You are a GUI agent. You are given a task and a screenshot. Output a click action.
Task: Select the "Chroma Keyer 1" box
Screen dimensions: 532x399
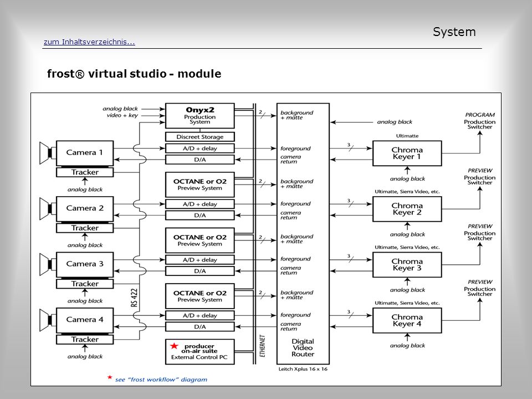coord(407,154)
